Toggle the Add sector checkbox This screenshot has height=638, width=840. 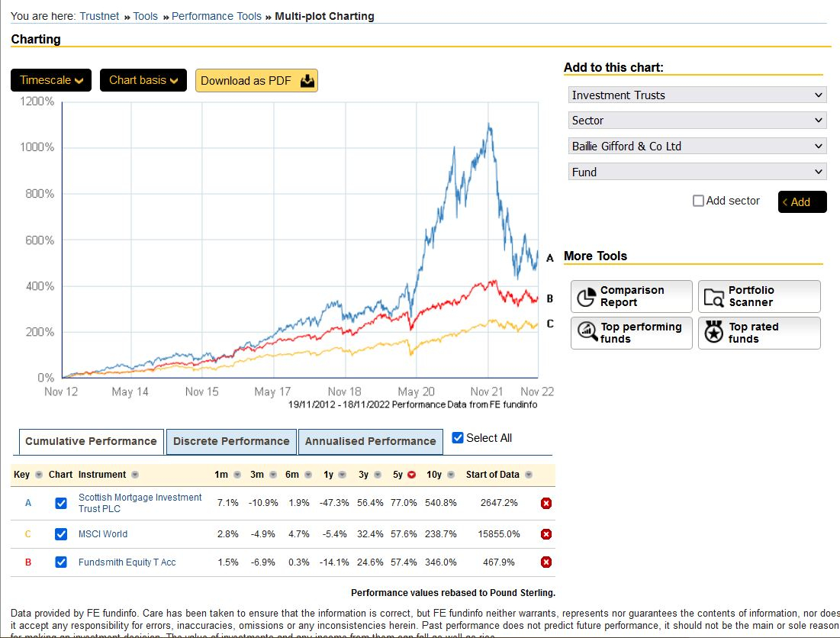(x=698, y=201)
